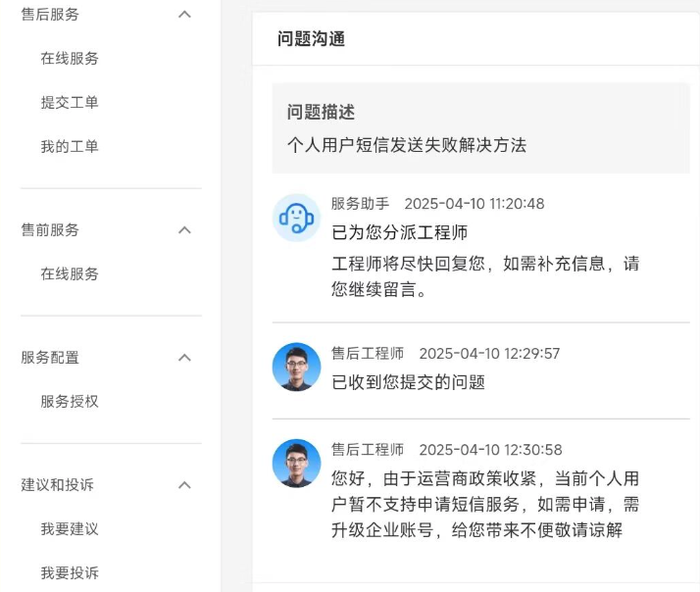
Task: Choose 我要建议 in the sidebar
Action: click(x=70, y=529)
